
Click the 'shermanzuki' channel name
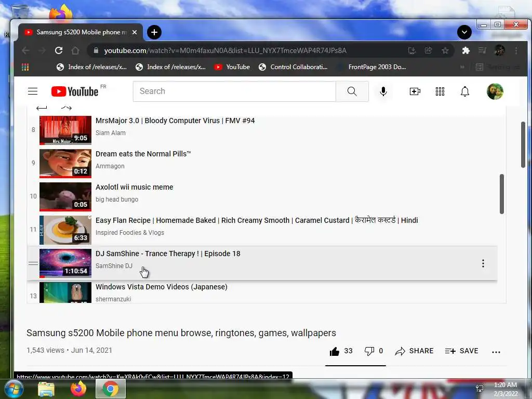coord(113,299)
